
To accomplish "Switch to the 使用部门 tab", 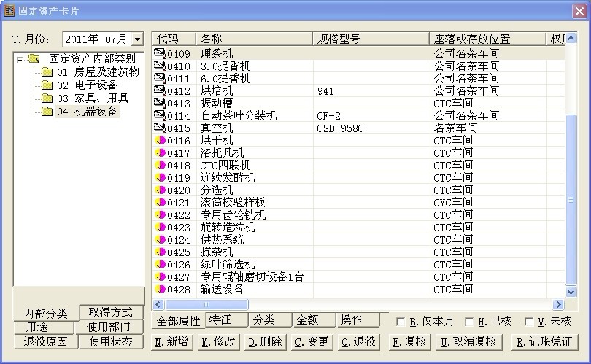I will click(x=109, y=327).
